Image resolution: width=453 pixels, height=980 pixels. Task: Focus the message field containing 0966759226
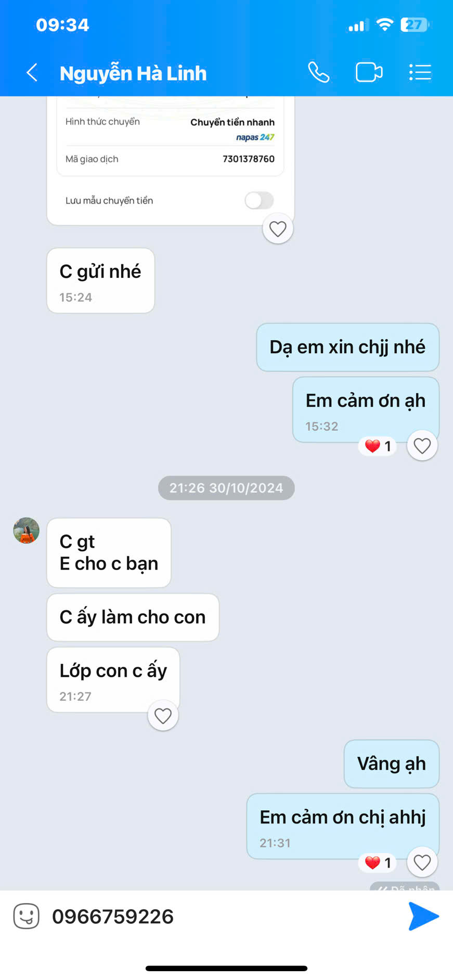tap(224, 916)
